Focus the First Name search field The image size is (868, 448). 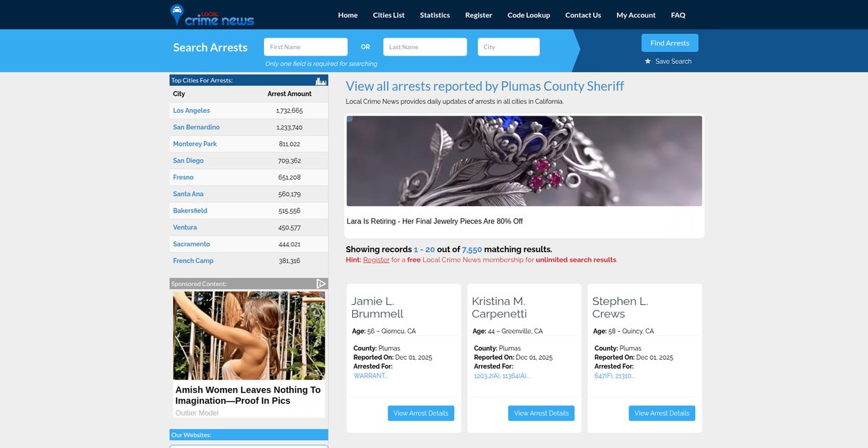(x=306, y=47)
